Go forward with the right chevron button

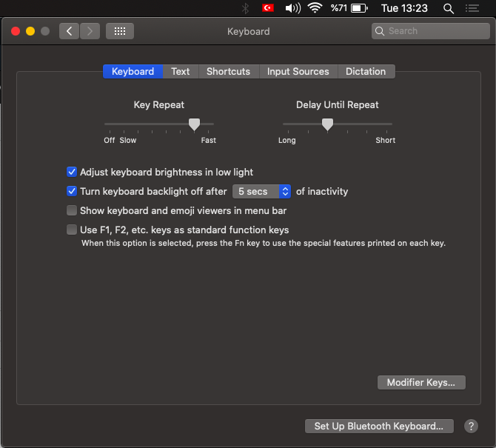coord(90,31)
